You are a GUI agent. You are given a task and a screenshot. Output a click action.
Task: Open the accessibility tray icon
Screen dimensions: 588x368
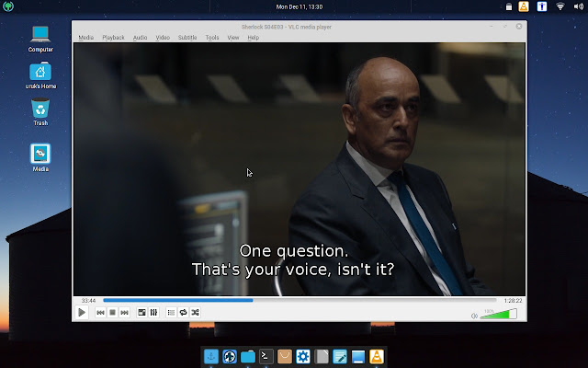pos(542,6)
